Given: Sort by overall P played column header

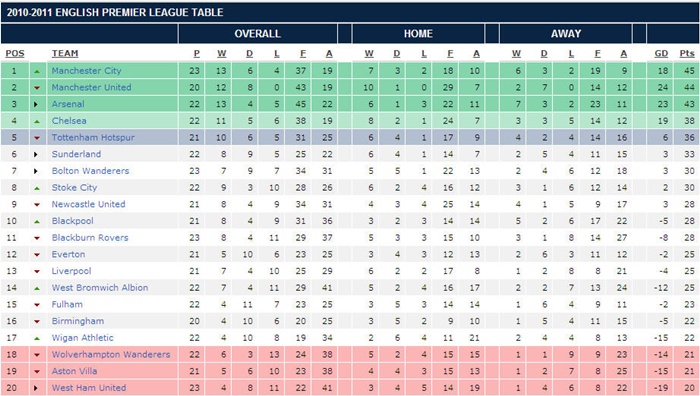Looking at the screenshot, I should point(196,54).
